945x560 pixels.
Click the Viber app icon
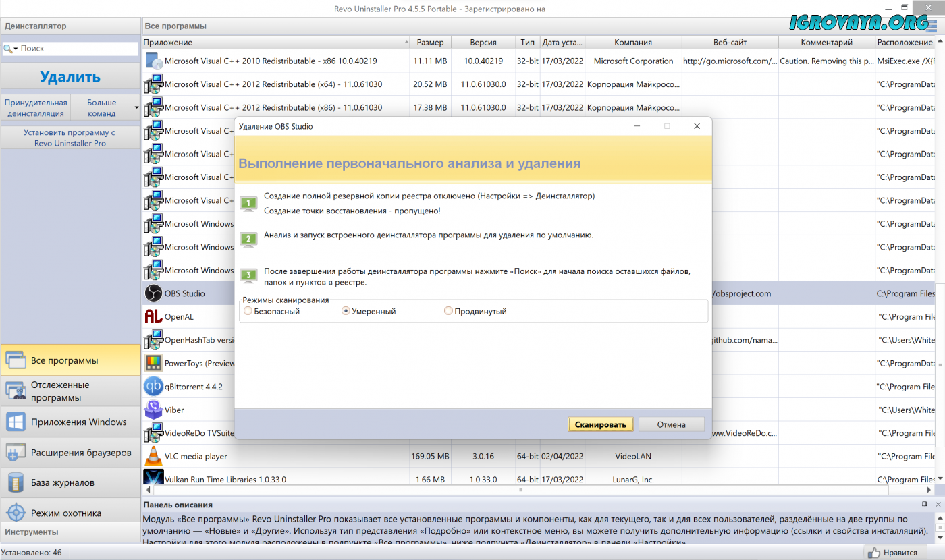click(x=153, y=410)
